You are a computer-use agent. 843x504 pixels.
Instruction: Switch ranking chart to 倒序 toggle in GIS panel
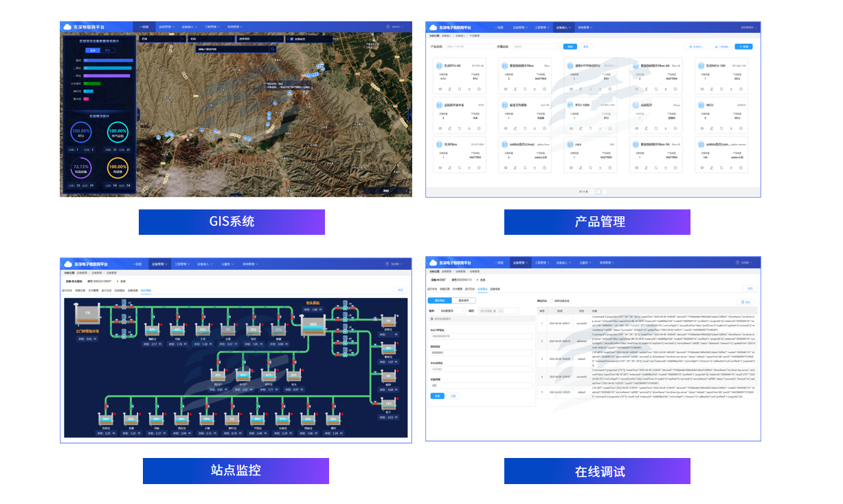[108, 50]
